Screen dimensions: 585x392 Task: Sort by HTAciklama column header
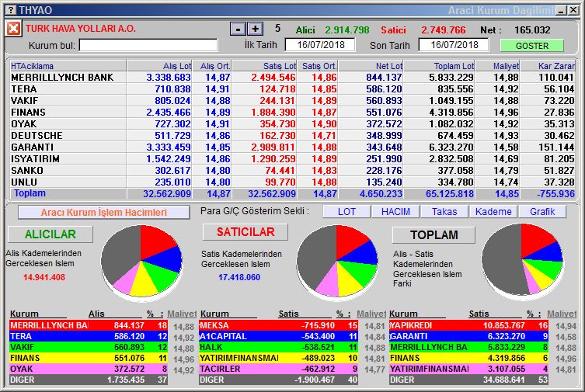click(68, 66)
